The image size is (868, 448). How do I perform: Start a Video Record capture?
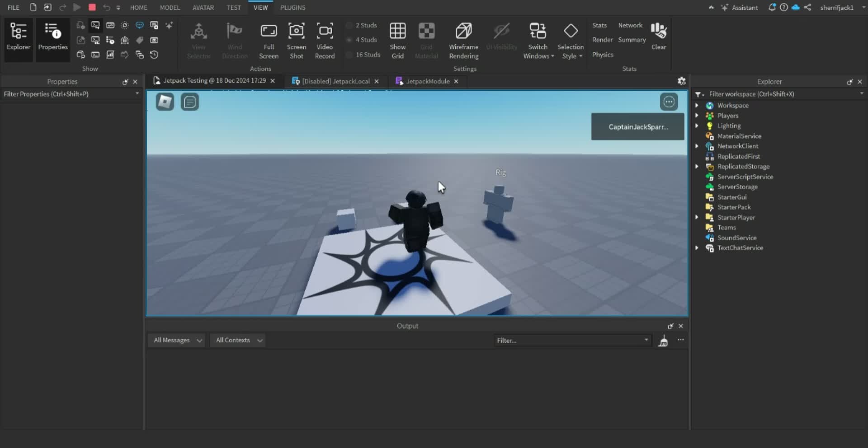pyautogui.click(x=325, y=40)
